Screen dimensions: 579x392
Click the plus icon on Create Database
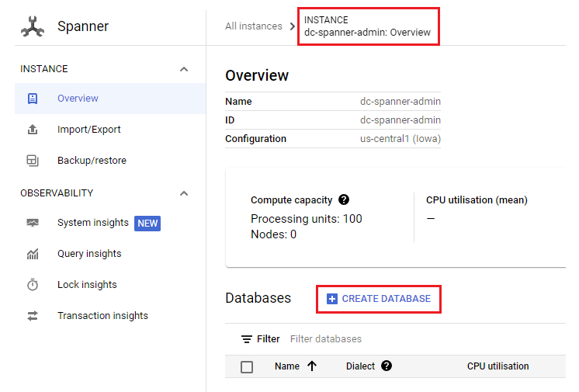click(332, 299)
